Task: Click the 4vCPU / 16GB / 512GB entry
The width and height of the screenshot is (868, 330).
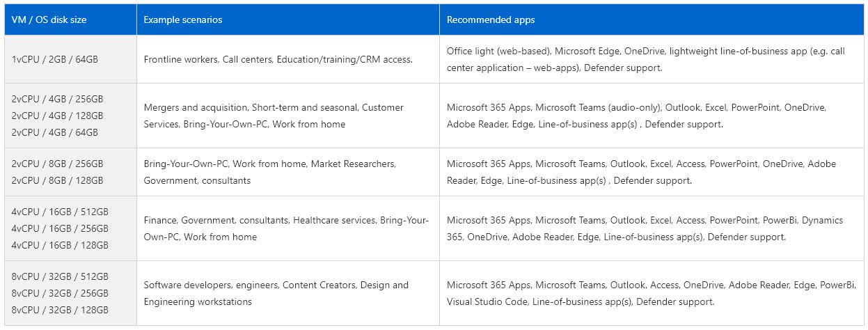Action: pos(60,212)
